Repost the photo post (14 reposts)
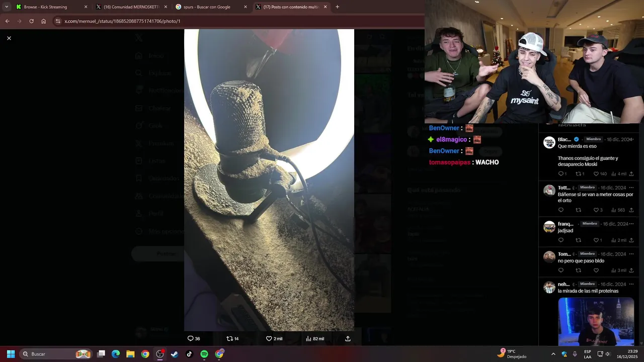This screenshot has width=644, height=362. pos(232,339)
